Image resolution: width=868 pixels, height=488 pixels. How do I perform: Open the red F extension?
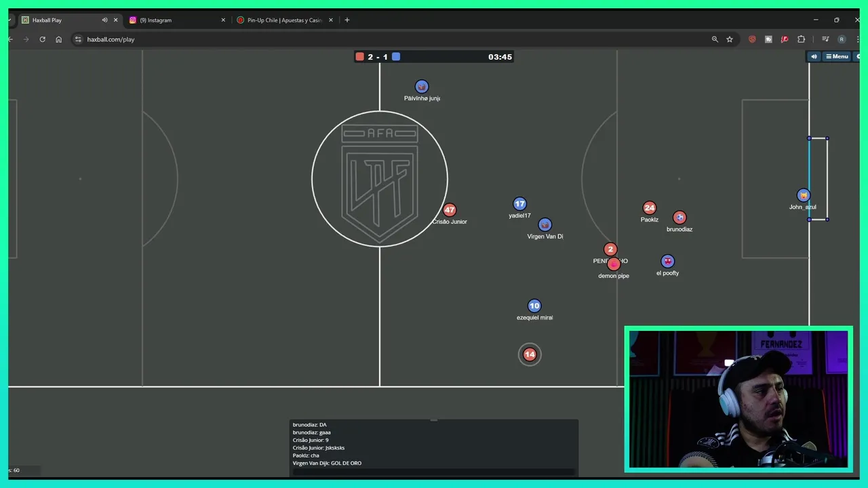coord(785,39)
